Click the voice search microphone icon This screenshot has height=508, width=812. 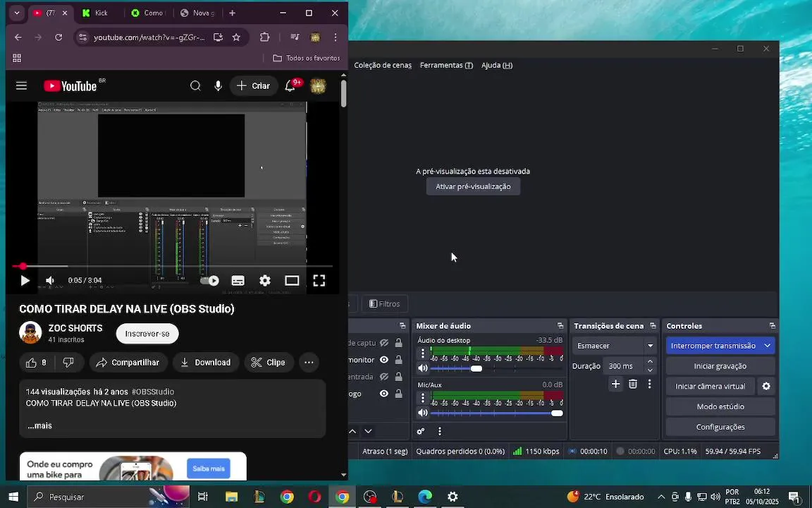pyautogui.click(x=218, y=86)
